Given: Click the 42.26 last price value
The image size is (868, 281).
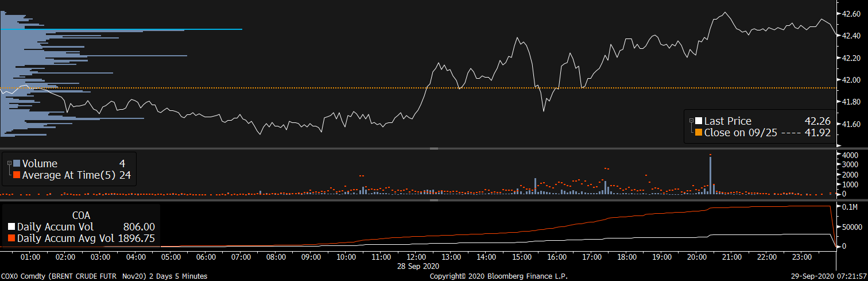Looking at the screenshot, I should 817,121.
